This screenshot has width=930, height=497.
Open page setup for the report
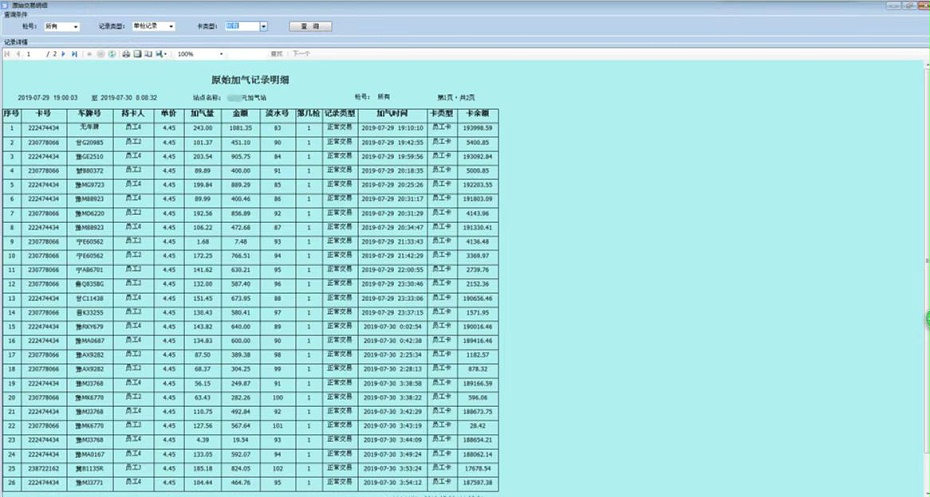point(147,54)
